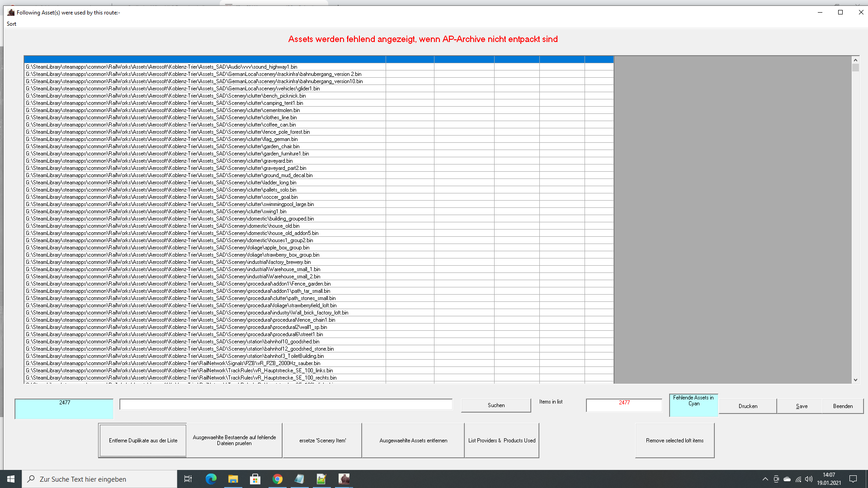
Task: Click the search text input field
Action: click(286, 404)
